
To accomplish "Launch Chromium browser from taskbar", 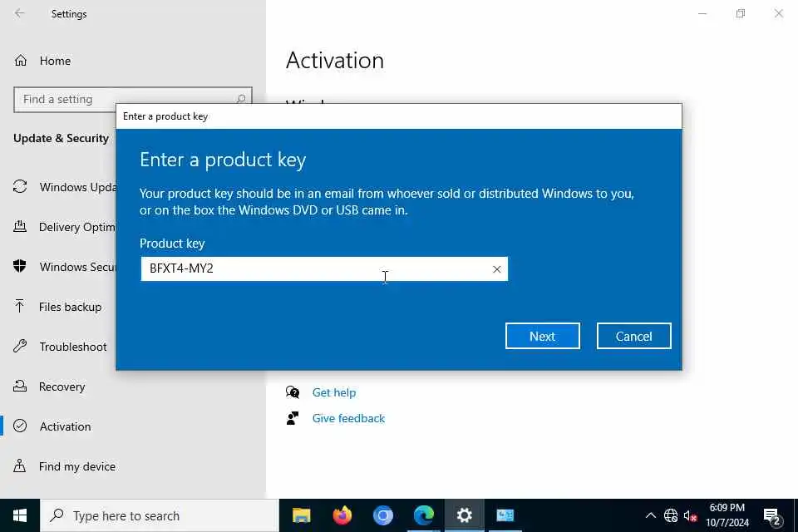I will [x=382, y=515].
